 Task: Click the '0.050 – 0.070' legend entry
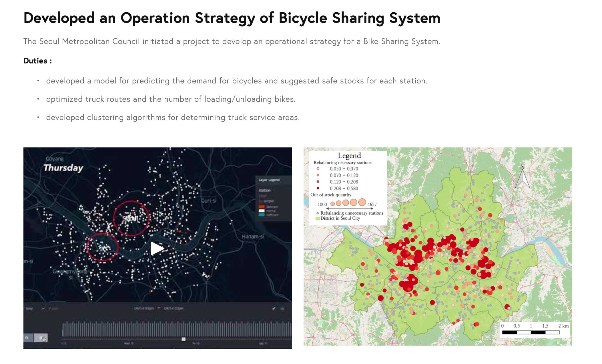click(x=344, y=169)
